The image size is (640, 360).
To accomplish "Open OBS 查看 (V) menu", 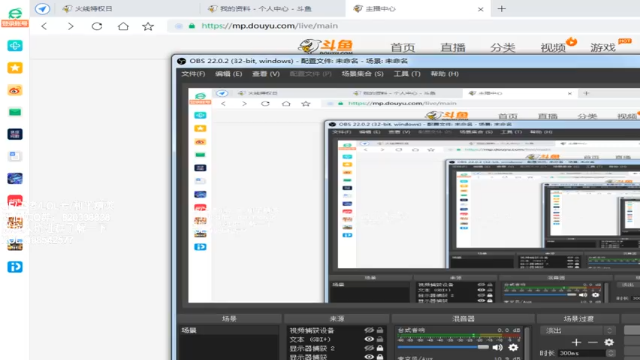I will pos(266,74).
